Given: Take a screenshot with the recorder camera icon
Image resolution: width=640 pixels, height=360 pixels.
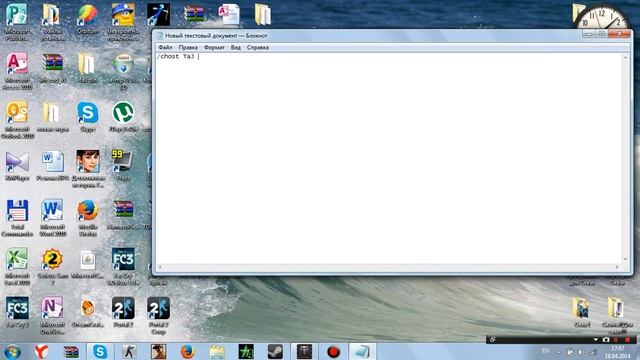Looking at the screenshot, I should click(606, 340).
